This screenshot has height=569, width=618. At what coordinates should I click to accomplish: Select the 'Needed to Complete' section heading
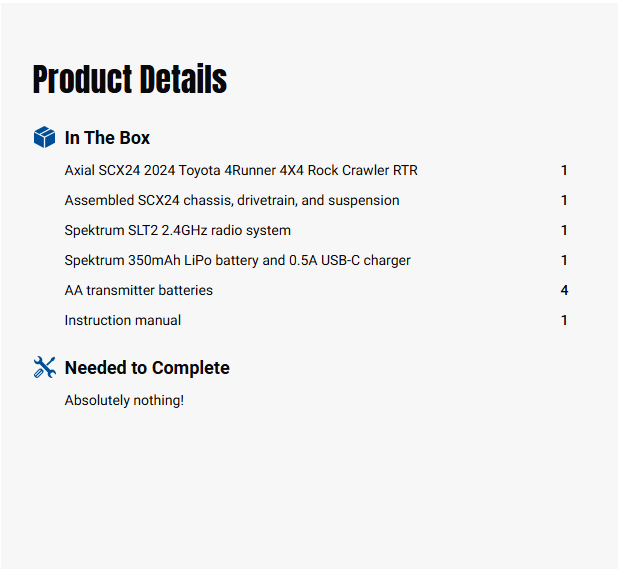click(147, 368)
